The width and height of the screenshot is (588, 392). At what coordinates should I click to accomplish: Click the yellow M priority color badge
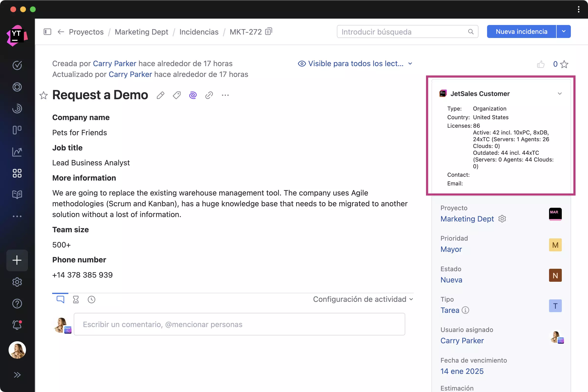point(555,245)
